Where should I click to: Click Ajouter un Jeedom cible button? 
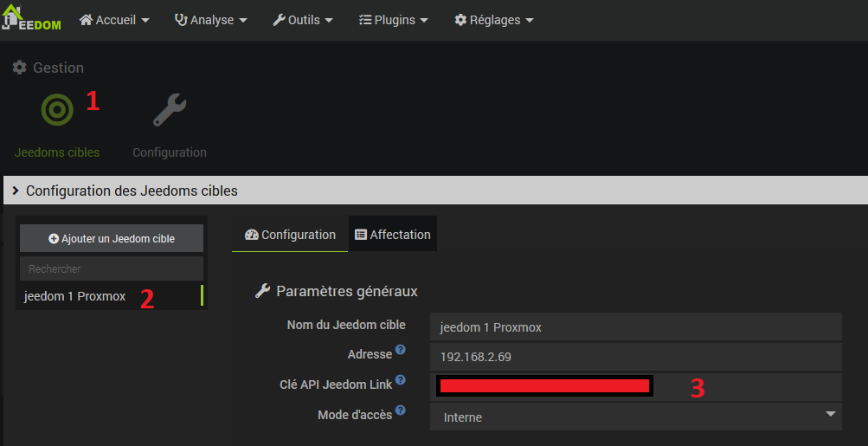[x=112, y=239]
